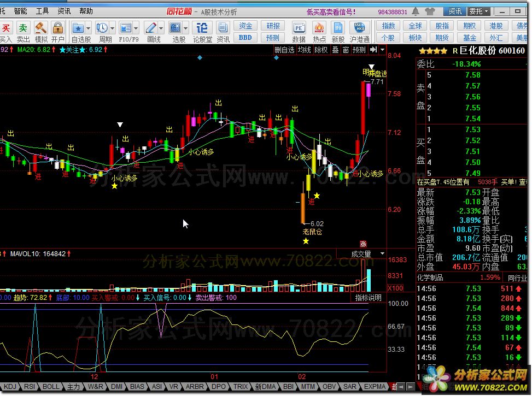Click the 指数 index button

pyautogui.click(x=388, y=26)
